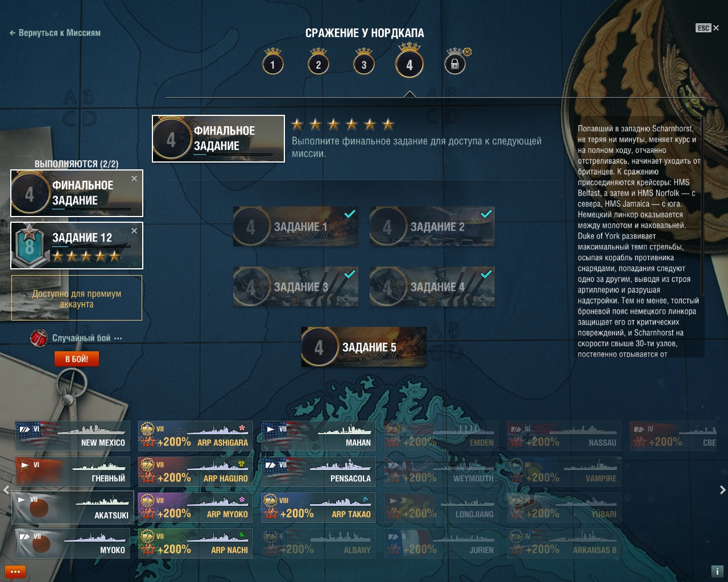This screenshot has width=728, height=582.
Task: Open completed 'Задание 4' card
Action: (x=432, y=286)
